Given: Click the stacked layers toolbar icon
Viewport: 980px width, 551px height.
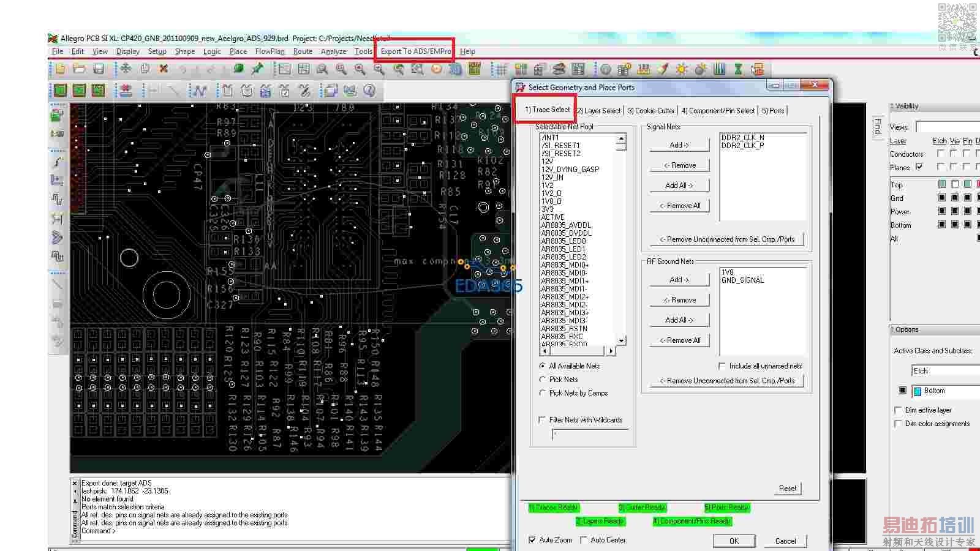Looking at the screenshot, I should pos(559,69).
